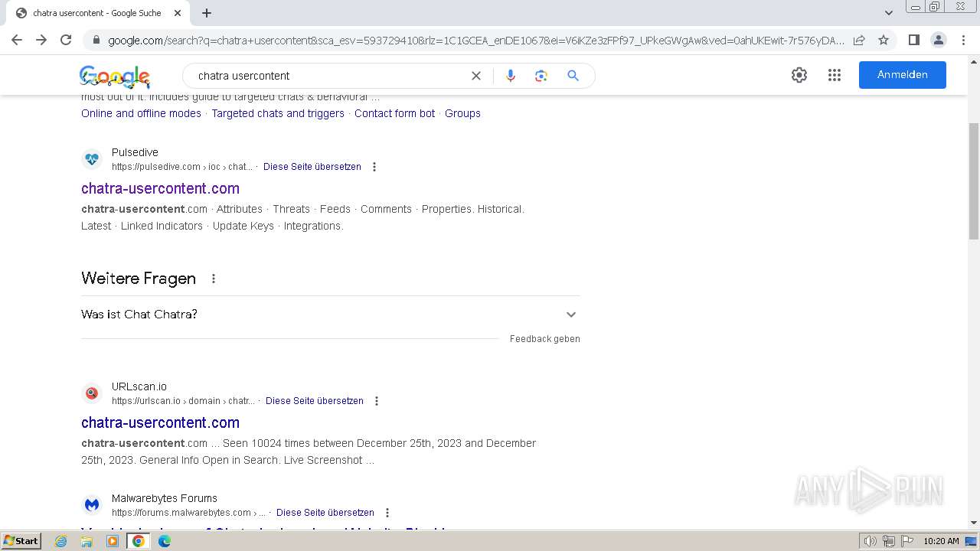This screenshot has height=551, width=980.
Task: Translate the Malwarebytes Forums result page
Action: pos(325,513)
